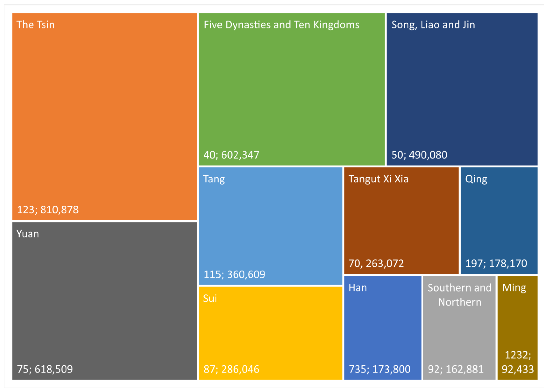Click the 735; 173,800 label text
This screenshot has width=553, height=392.
(379, 369)
